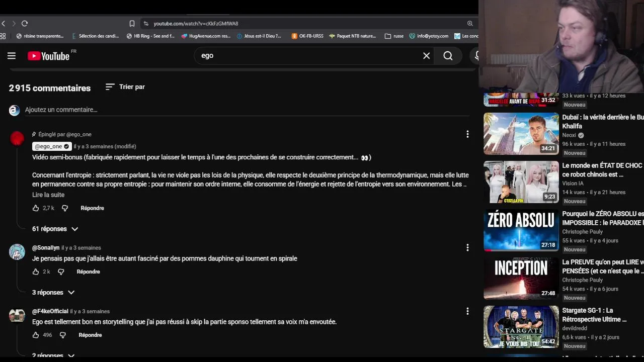The height and width of the screenshot is (362, 644).
Task: Reload the page
Action: [25, 24]
